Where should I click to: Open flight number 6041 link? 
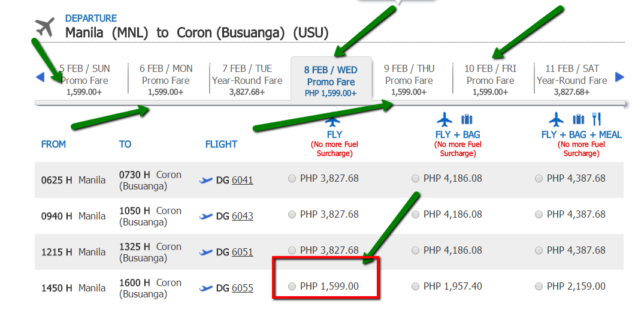tap(242, 180)
